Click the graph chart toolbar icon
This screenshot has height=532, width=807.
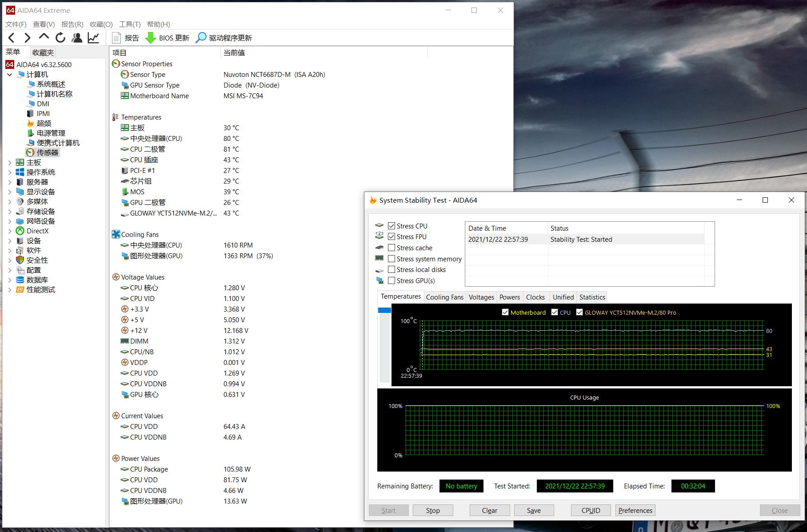93,38
